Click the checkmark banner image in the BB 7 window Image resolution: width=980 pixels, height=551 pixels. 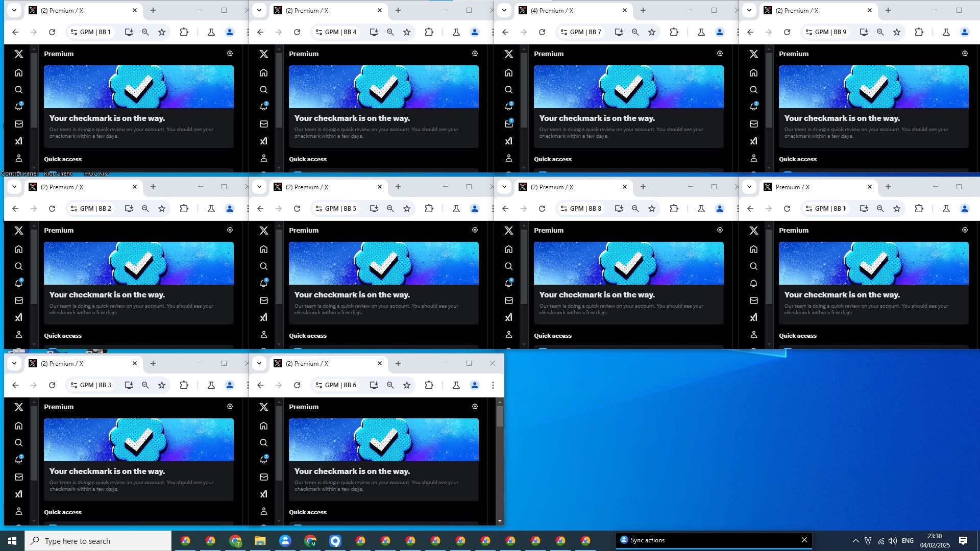(x=629, y=87)
